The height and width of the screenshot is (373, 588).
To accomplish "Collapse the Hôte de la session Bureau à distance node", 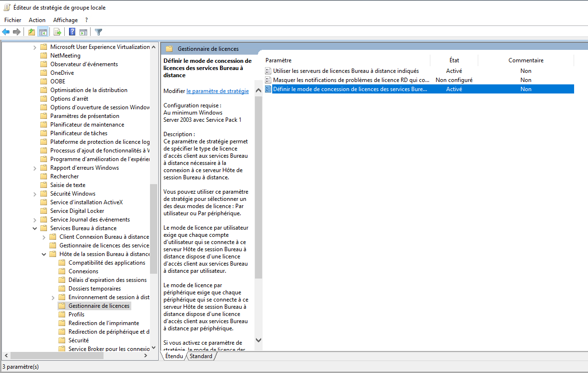I will pos(44,254).
